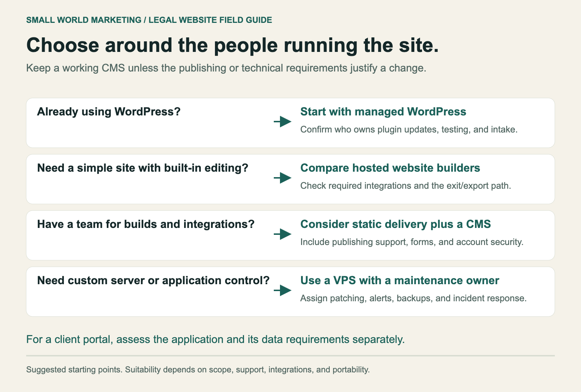Click the 'Suggested starting points' footnote
Image resolution: width=581 pixels, height=392 pixels.
[x=198, y=370]
